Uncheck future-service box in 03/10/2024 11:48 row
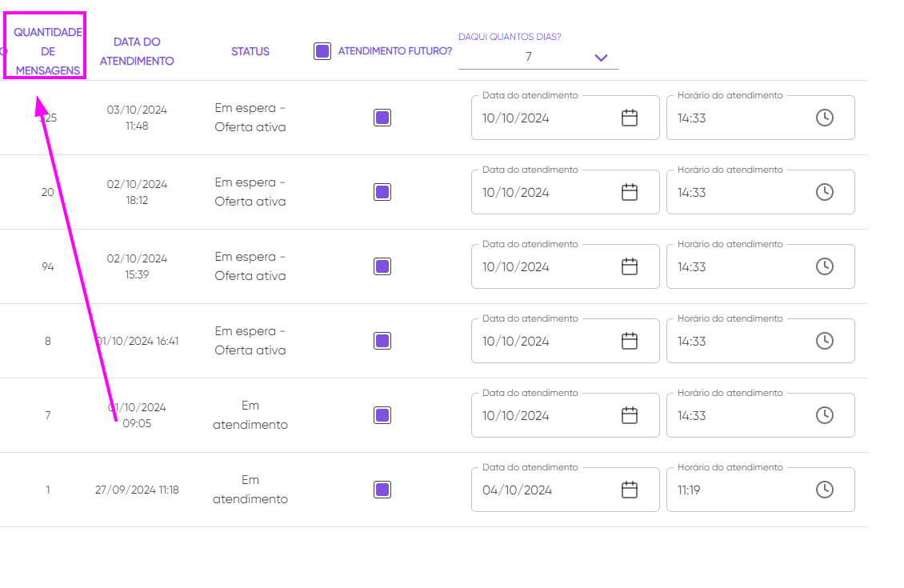 pyautogui.click(x=382, y=118)
